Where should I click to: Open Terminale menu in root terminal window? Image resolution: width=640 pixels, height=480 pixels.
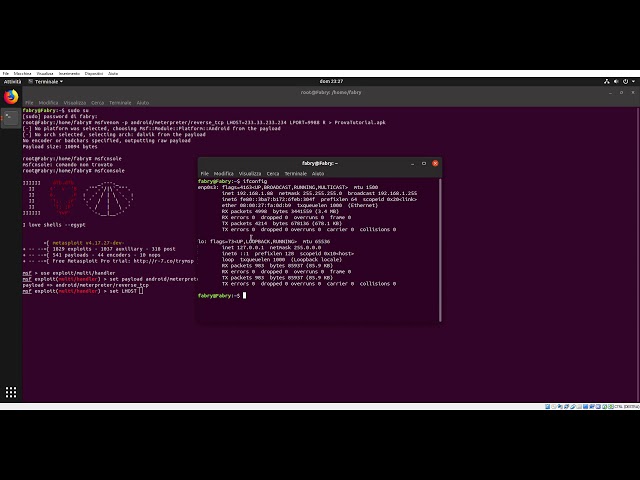pos(120,103)
